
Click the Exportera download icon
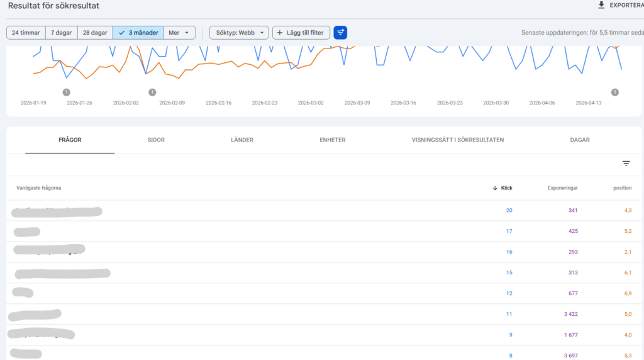[601, 5]
